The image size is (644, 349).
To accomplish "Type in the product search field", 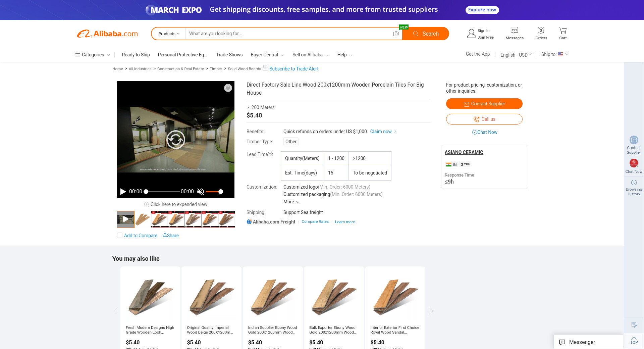I will click(x=288, y=34).
